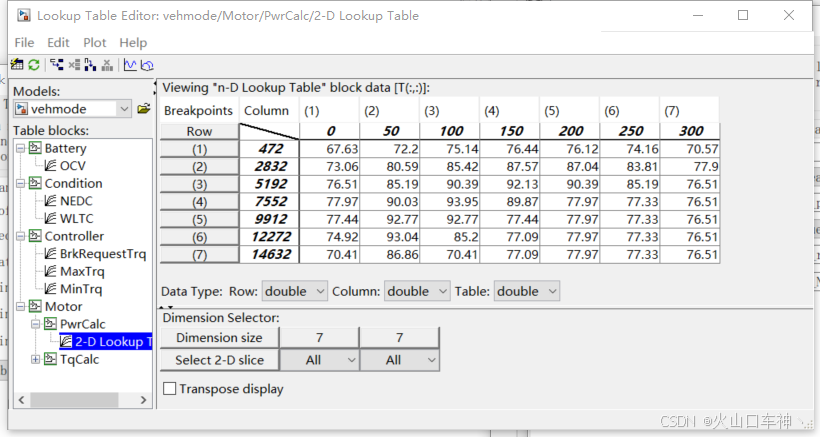Screen dimensions: 820x437
Task: Click the delete row toolbar icon
Action: (74, 64)
